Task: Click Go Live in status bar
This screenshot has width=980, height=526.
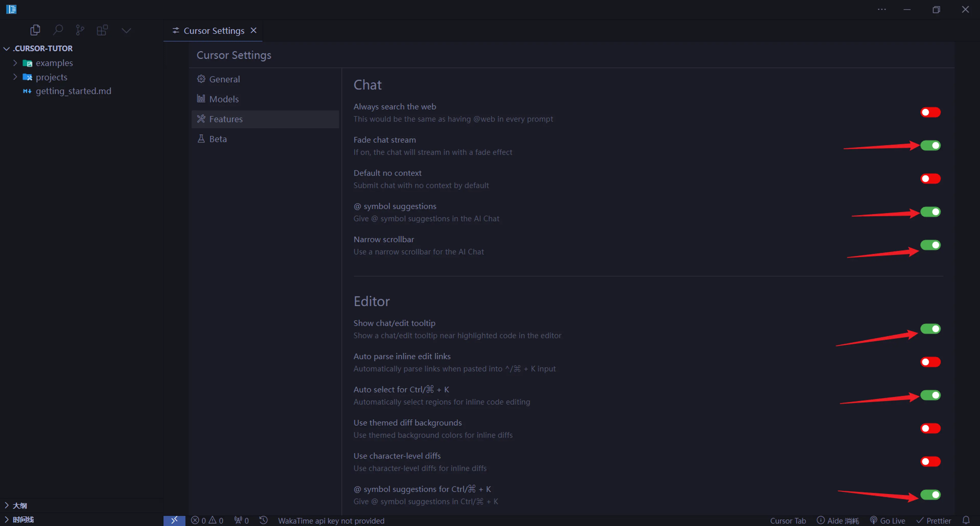Action: point(888,520)
